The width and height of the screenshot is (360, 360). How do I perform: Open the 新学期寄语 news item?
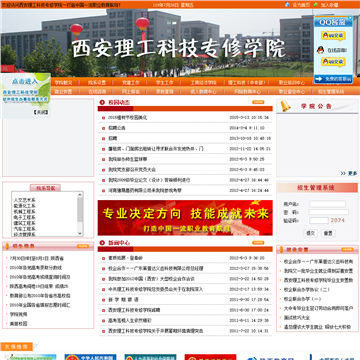(123, 300)
